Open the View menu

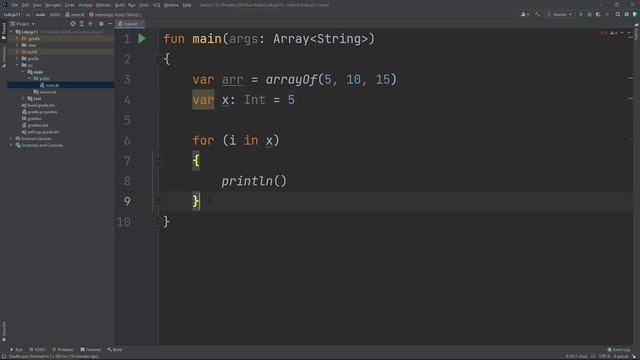point(37,5)
